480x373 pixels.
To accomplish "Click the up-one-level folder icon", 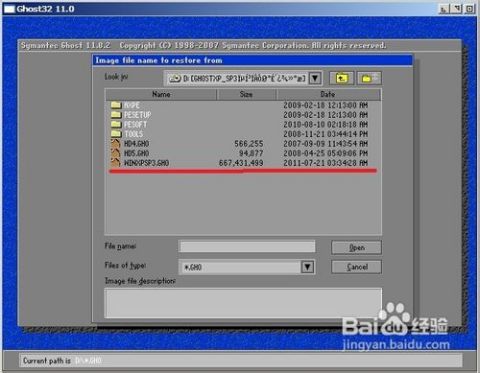I will pyautogui.click(x=342, y=78).
